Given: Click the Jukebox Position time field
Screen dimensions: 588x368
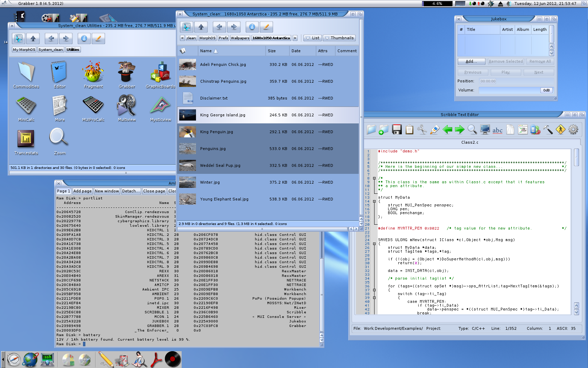Looking at the screenshot, I should click(x=488, y=81).
